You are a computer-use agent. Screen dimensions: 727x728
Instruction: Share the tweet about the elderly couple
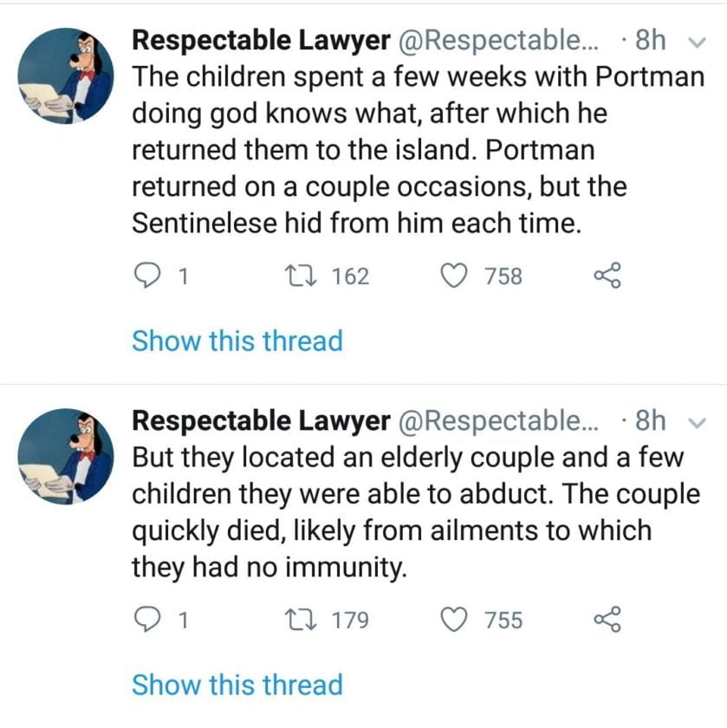tap(607, 620)
